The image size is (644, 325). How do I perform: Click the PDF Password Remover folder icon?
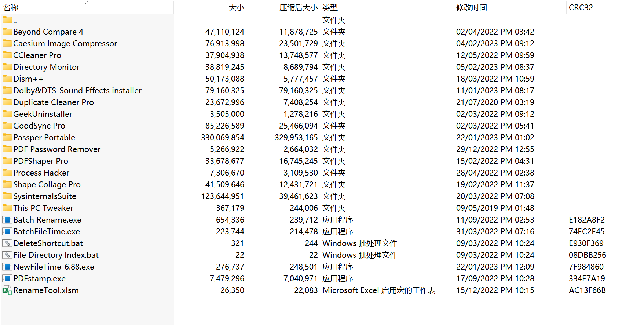pyautogui.click(x=7, y=149)
